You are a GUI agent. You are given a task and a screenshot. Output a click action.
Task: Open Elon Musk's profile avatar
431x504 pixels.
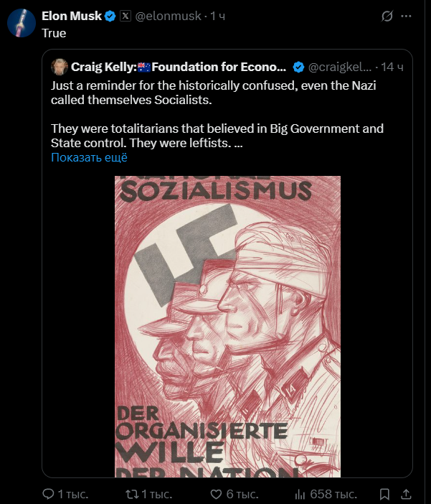click(21, 24)
